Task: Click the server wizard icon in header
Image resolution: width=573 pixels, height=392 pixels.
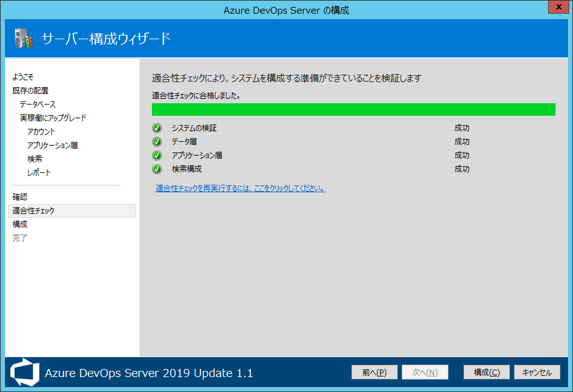Action: click(24, 39)
